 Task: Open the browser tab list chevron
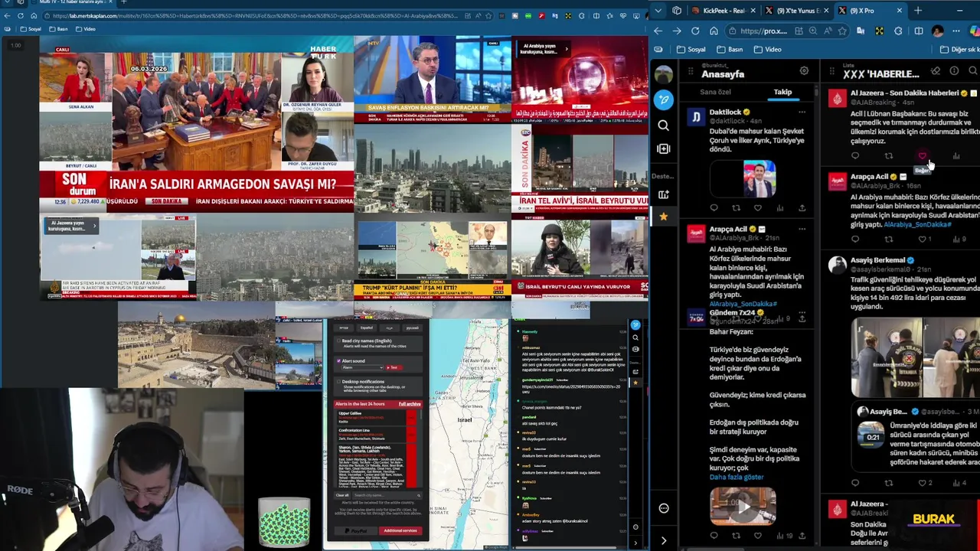click(658, 10)
